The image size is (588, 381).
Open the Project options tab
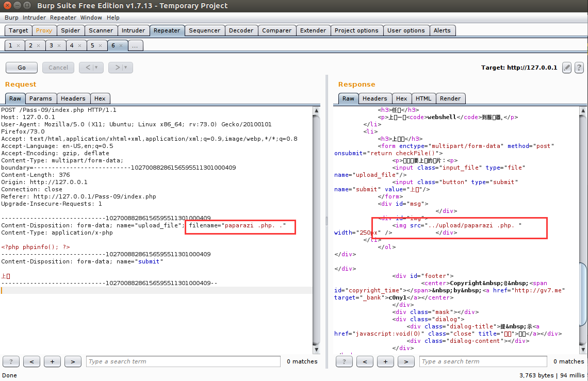[x=356, y=30]
